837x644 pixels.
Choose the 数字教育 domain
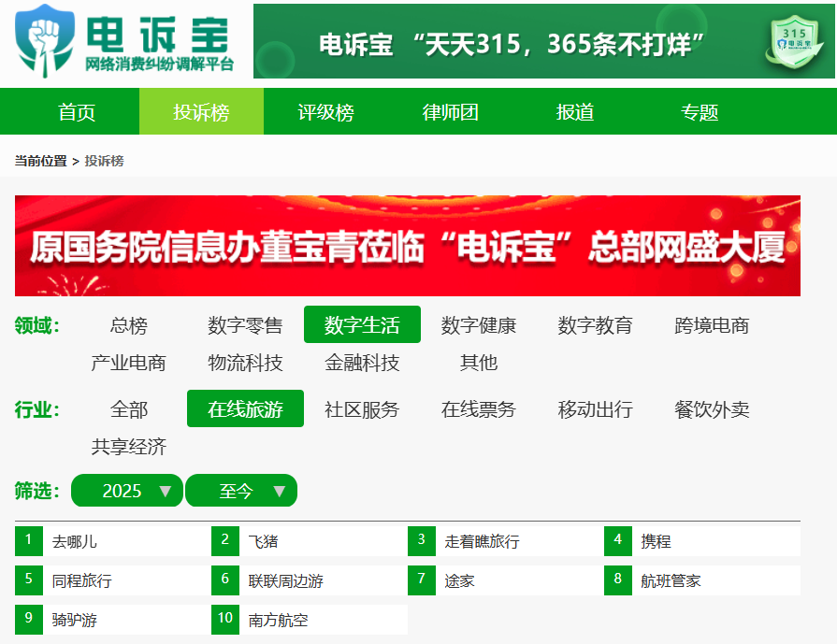(595, 325)
